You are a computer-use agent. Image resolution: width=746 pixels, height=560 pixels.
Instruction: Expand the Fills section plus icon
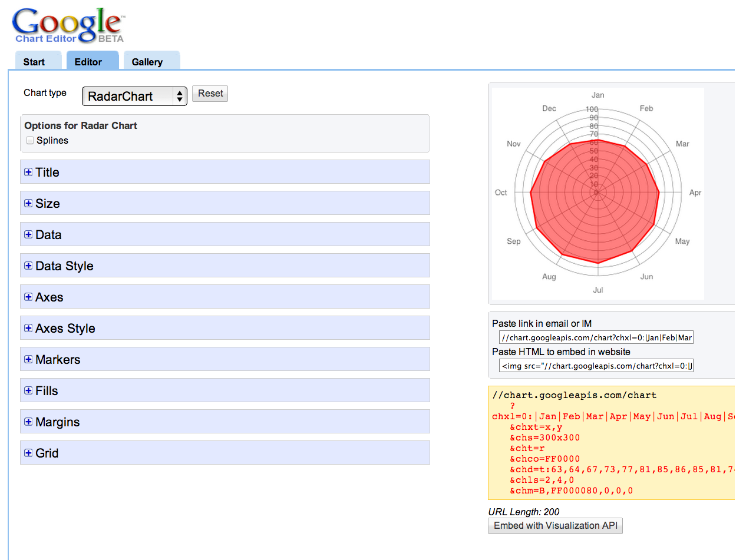pyautogui.click(x=28, y=390)
